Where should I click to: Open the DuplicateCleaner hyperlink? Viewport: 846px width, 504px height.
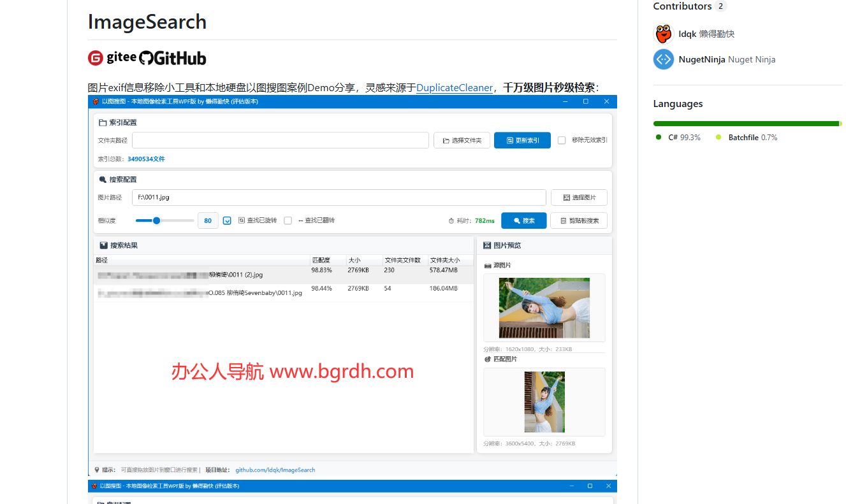[x=455, y=88]
